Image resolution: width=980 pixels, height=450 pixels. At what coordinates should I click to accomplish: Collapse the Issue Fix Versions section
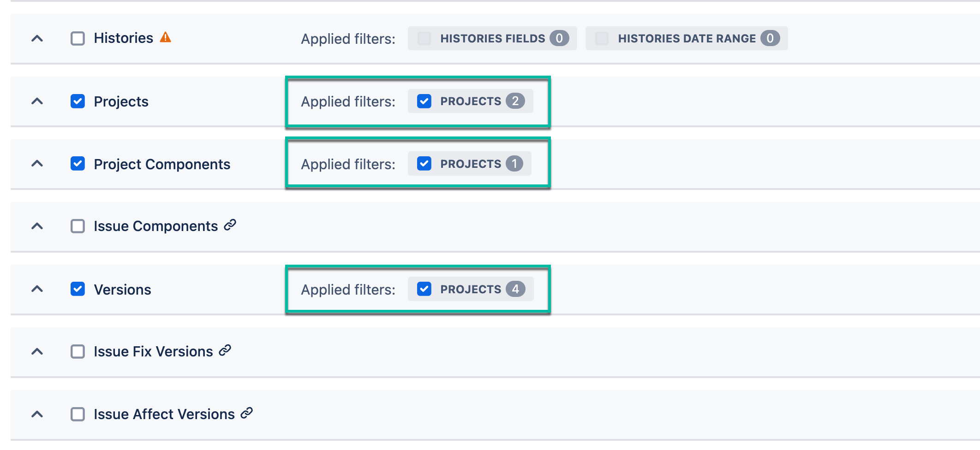click(x=38, y=351)
